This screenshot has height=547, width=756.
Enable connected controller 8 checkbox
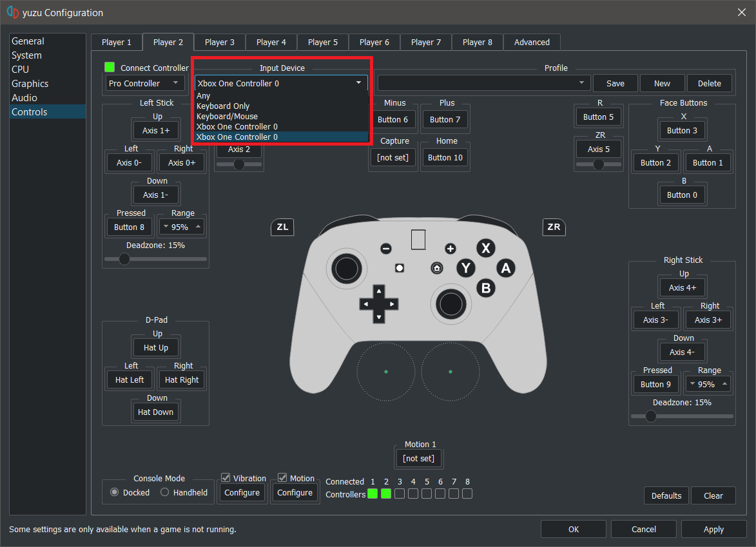pyautogui.click(x=467, y=494)
